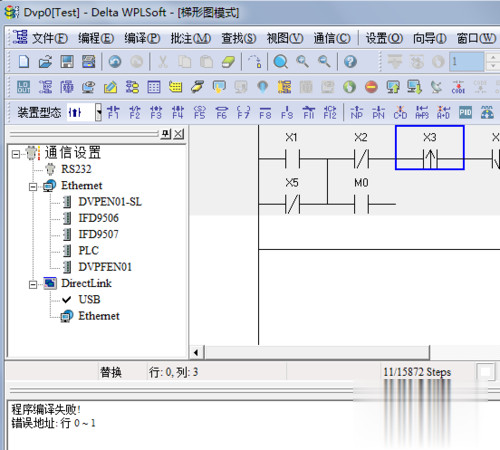The width and height of the screenshot is (500, 450).
Task: Select USB under DirectLink
Action: point(89,299)
